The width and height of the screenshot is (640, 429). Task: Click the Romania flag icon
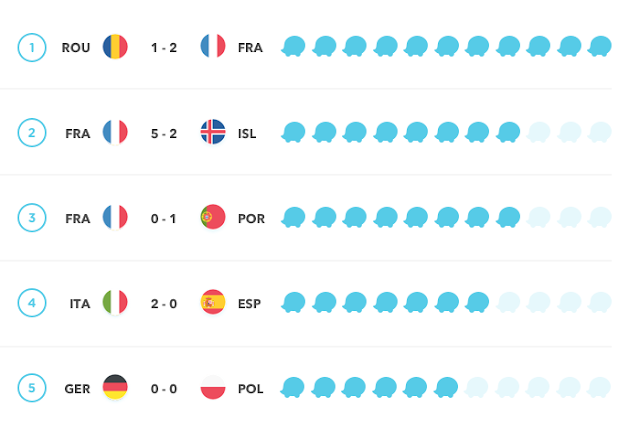(x=115, y=47)
